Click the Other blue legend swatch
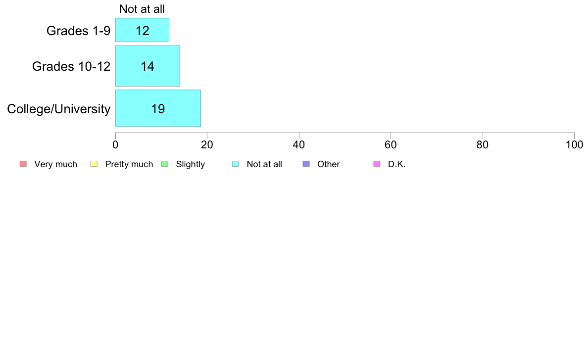Image resolution: width=588 pixels, height=364 pixels. coord(306,164)
